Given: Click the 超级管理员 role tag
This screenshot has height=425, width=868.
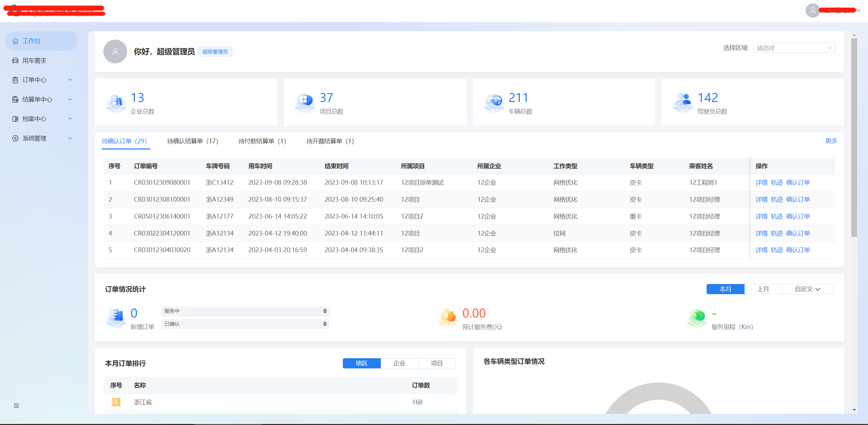Looking at the screenshot, I should (x=215, y=52).
